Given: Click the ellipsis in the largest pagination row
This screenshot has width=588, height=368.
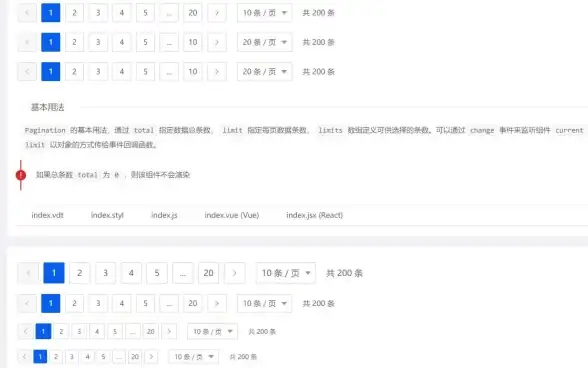Looking at the screenshot, I should [x=183, y=273].
